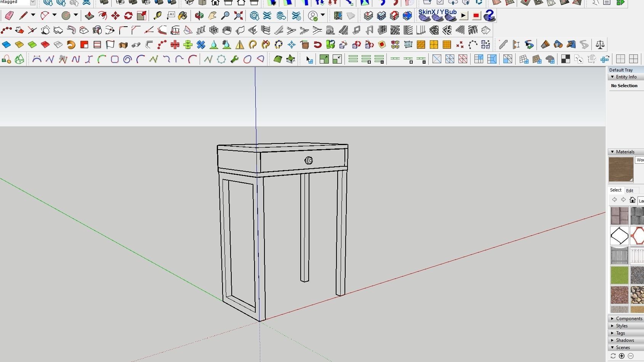Select the Arc tool
The height and width of the screenshot is (362, 644).
(x=45, y=16)
